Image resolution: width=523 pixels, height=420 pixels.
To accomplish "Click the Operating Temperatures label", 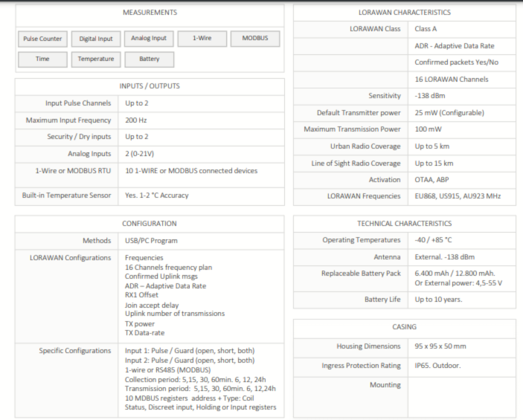I will point(362,240).
